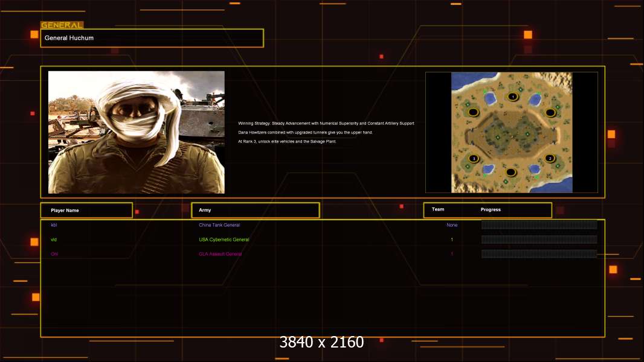Select empty start marker in map's upper-right
The height and width of the screenshot is (362, 644).
click(x=550, y=112)
